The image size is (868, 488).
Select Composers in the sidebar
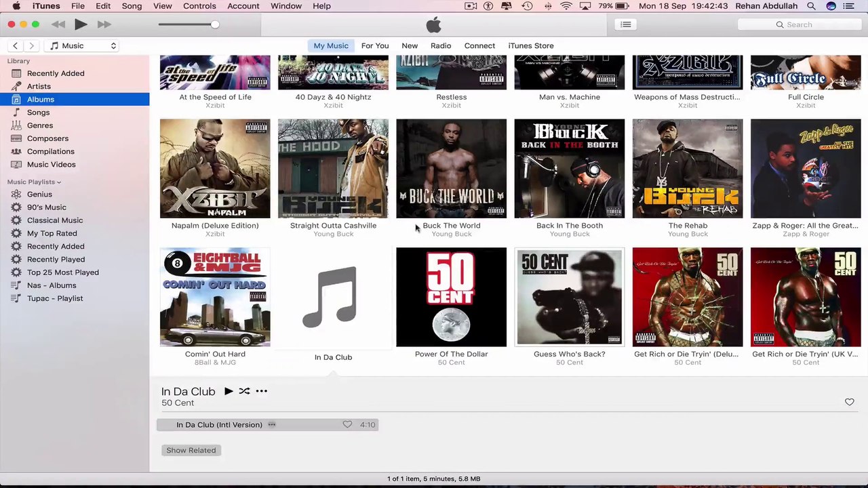[x=75, y=138]
